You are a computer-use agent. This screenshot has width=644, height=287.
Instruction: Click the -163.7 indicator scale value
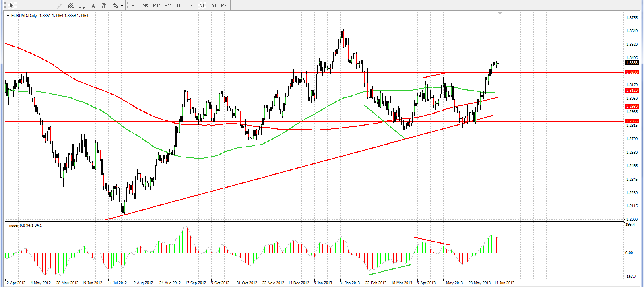point(631,277)
